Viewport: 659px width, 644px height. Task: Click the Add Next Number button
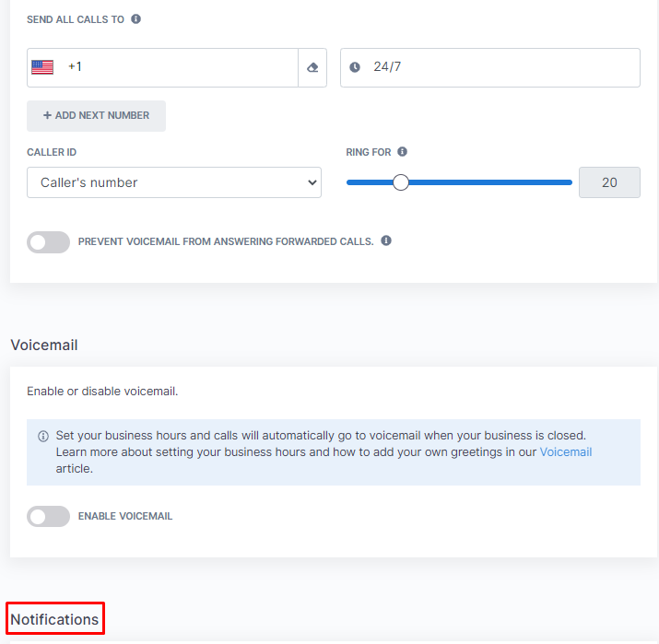[x=96, y=115]
